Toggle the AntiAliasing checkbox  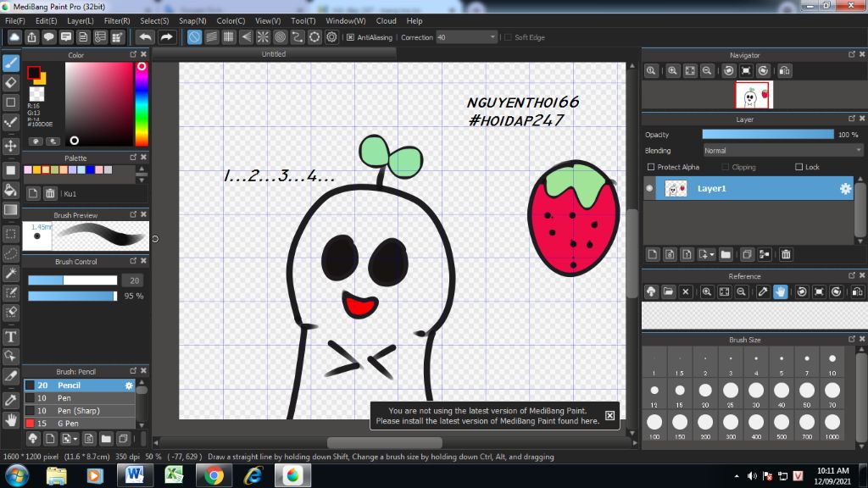(350, 37)
